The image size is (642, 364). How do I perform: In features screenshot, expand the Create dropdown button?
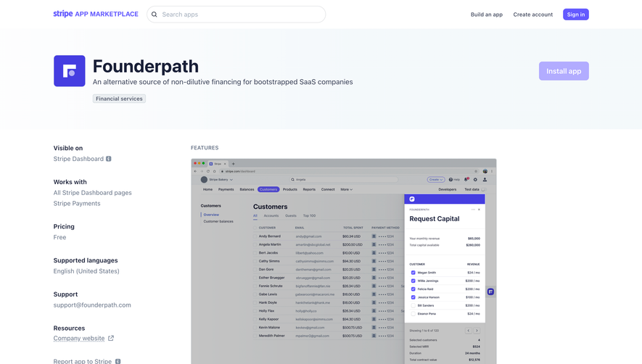tap(436, 179)
